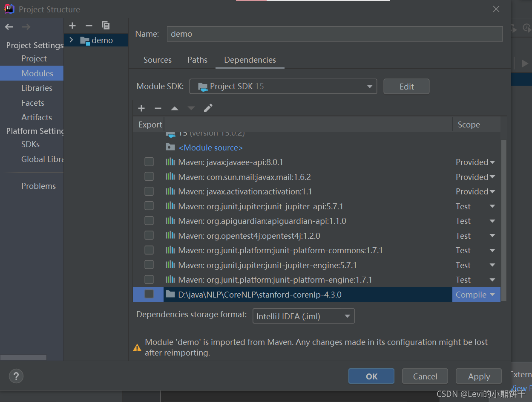Click library icon of javax.mail row

(170, 176)
